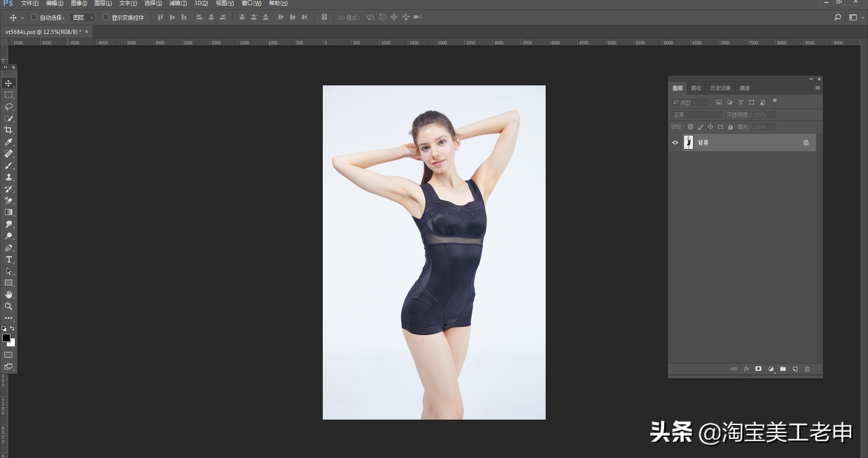Swap foreground and background colors
Viewport: 868px width, 458px height.
pyautogui.click(x=13, y=328)
